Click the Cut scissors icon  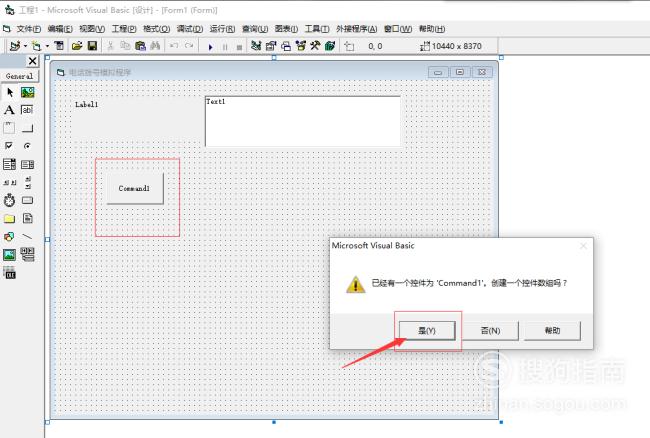(110, 46)
